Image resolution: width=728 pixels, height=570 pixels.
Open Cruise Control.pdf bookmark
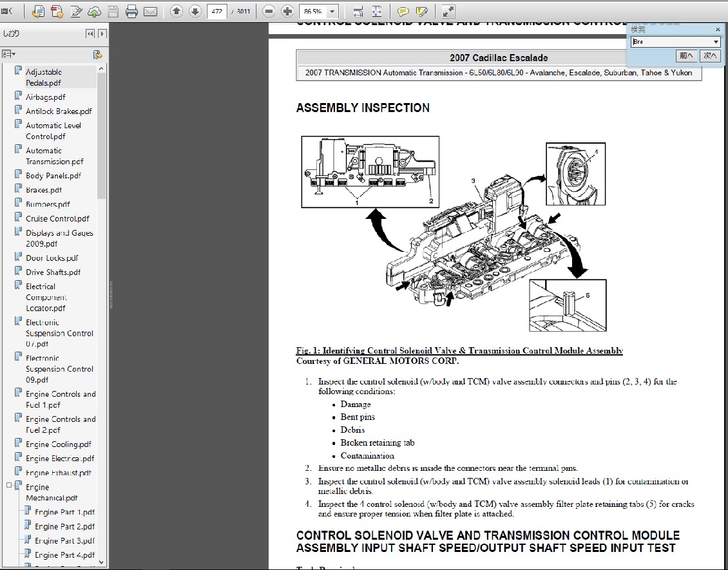click(x=57, y=218)
